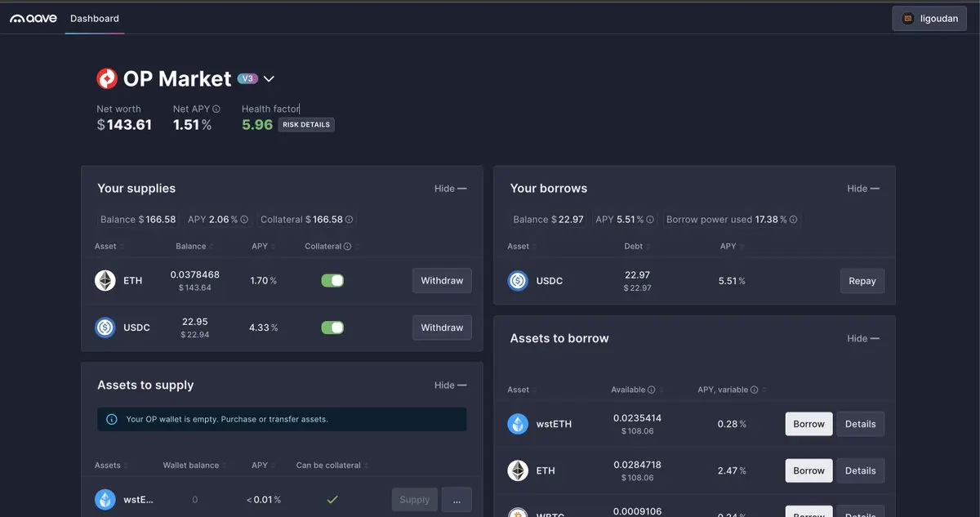This screenshot has width=980, height=517.
Task: Toggle USDC collateral switch off
Action: (x=332, y=328)
